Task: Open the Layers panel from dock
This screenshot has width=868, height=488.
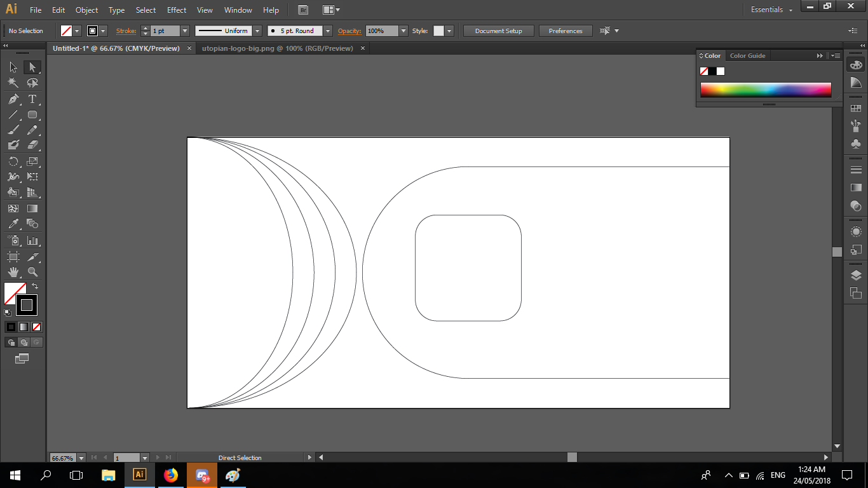Action: tap(856, 275)
